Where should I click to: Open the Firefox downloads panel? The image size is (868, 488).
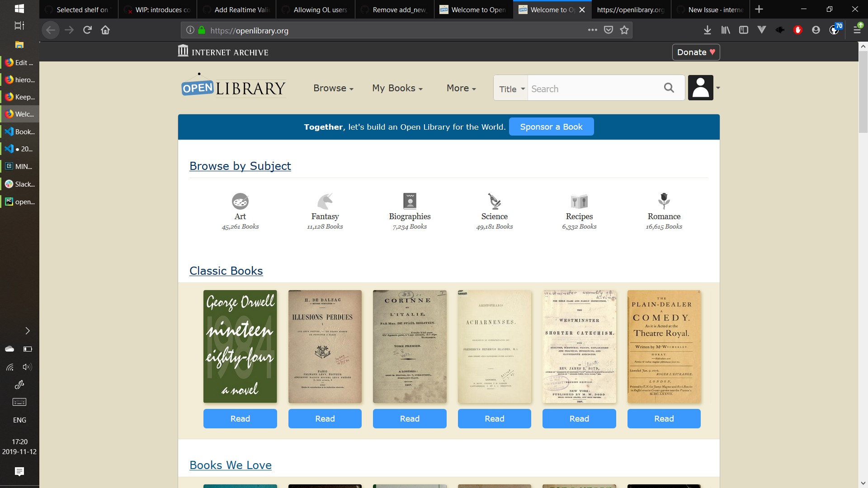(708, 30)
